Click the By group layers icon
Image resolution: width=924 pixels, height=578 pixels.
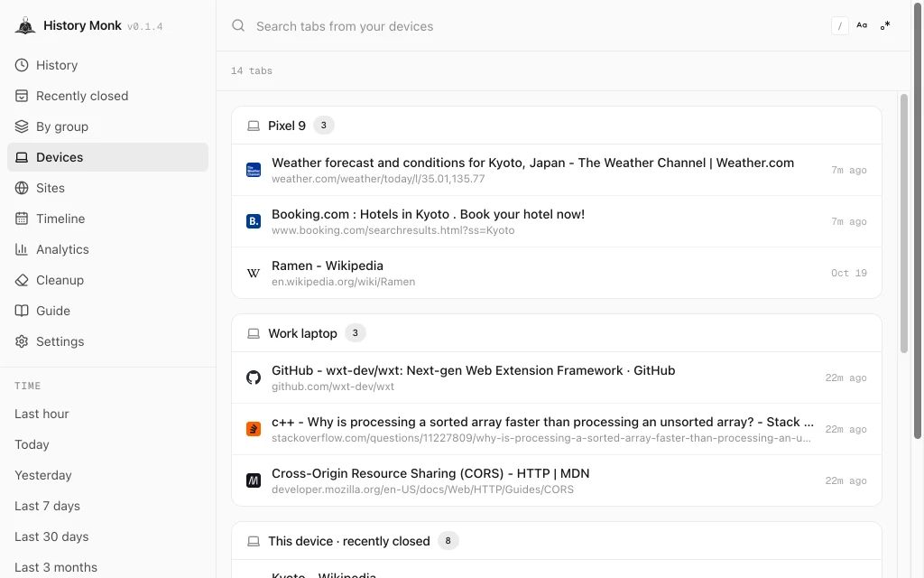[x=22, y=126]
